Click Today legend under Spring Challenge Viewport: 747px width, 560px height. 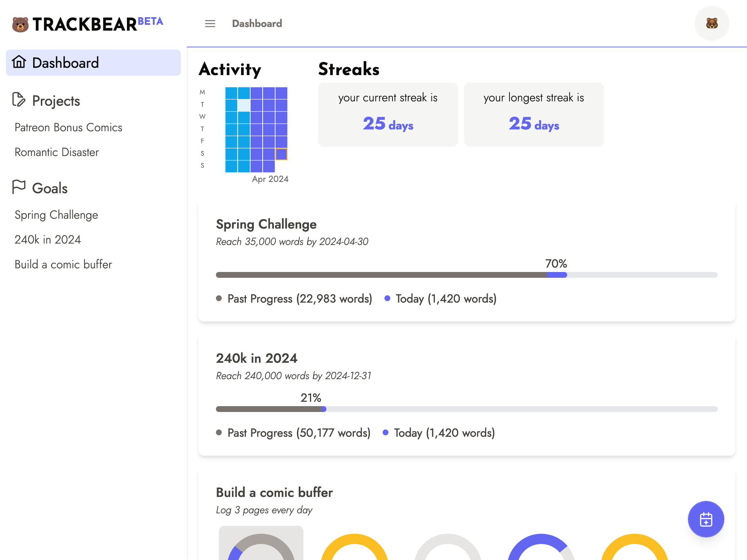click(x=441, y=299)
